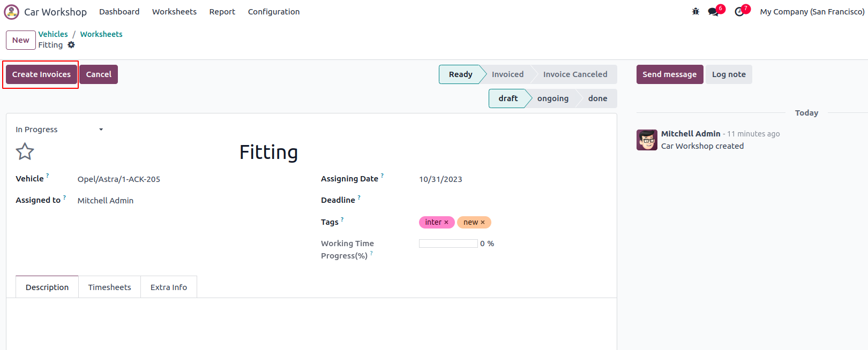Image resolution: width=868 pixels, height=350 pixels.
Task: Set the stage to ongoing
Action: [552, 98]
